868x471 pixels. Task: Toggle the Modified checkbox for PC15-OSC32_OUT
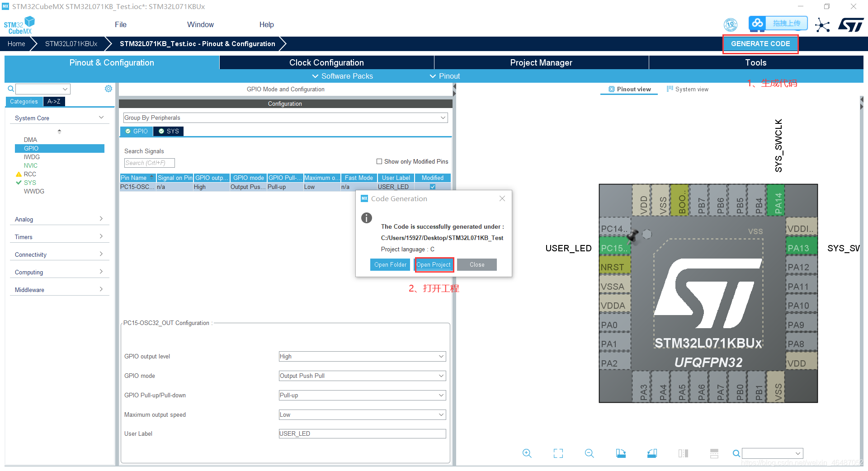click(x=433, y=187)
